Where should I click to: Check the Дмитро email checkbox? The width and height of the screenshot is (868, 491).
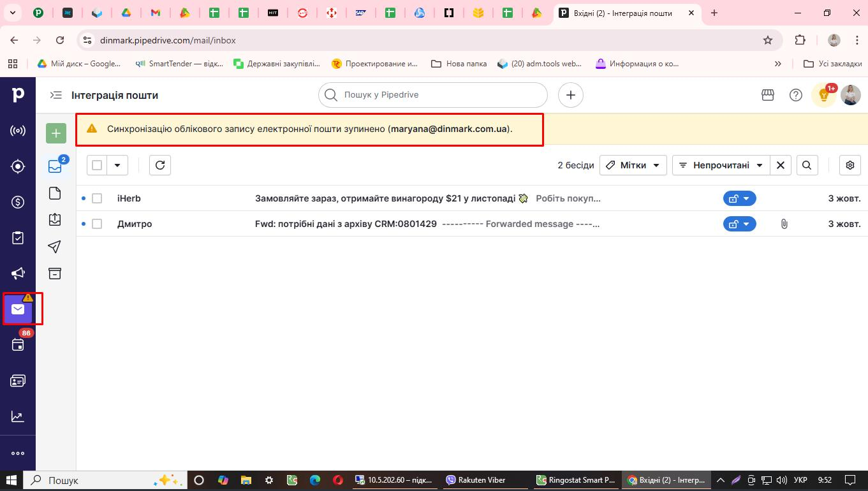click(x=97, y=224)
